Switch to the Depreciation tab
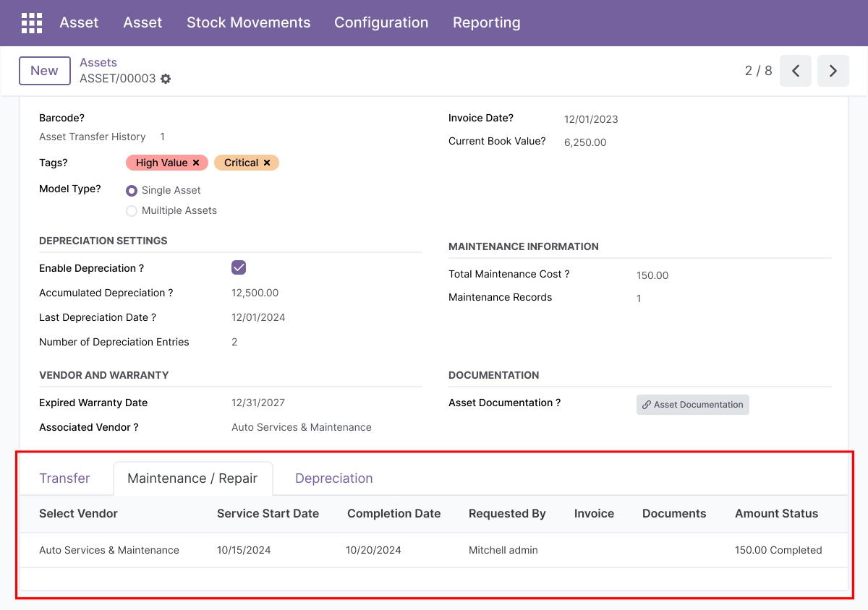The width and height of the screenshot is (868, 610). click(334, 478)
